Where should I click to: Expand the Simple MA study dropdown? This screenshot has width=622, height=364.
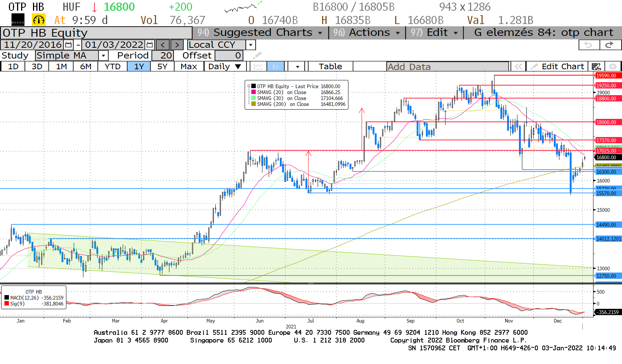pyautogui.click(x=103, y=56)
